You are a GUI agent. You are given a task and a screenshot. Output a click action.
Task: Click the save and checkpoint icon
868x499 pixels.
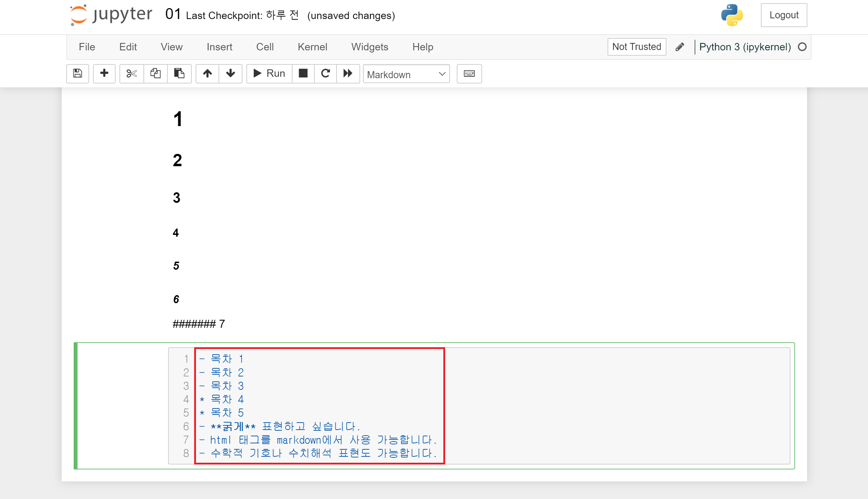(x=78, y=73)
